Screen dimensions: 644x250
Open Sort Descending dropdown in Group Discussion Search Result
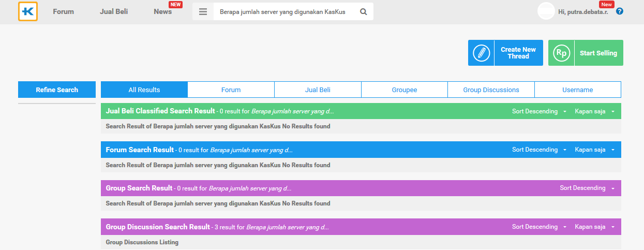coord(539,227)
